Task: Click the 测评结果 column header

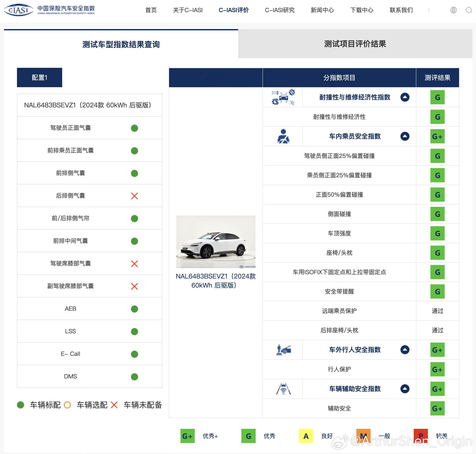Action: pyautogui.click(x=438, y=78)
